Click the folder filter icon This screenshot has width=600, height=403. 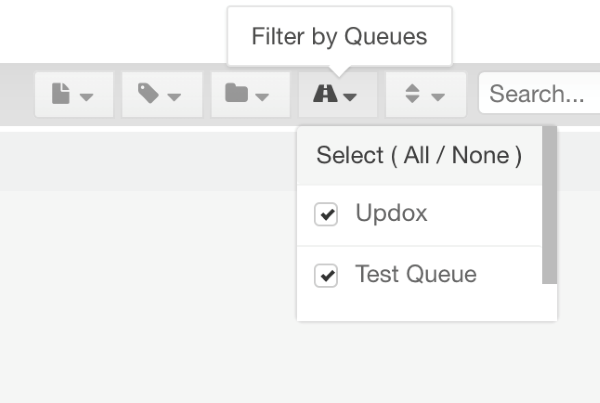pyautogui.click(x=236, y=94)
